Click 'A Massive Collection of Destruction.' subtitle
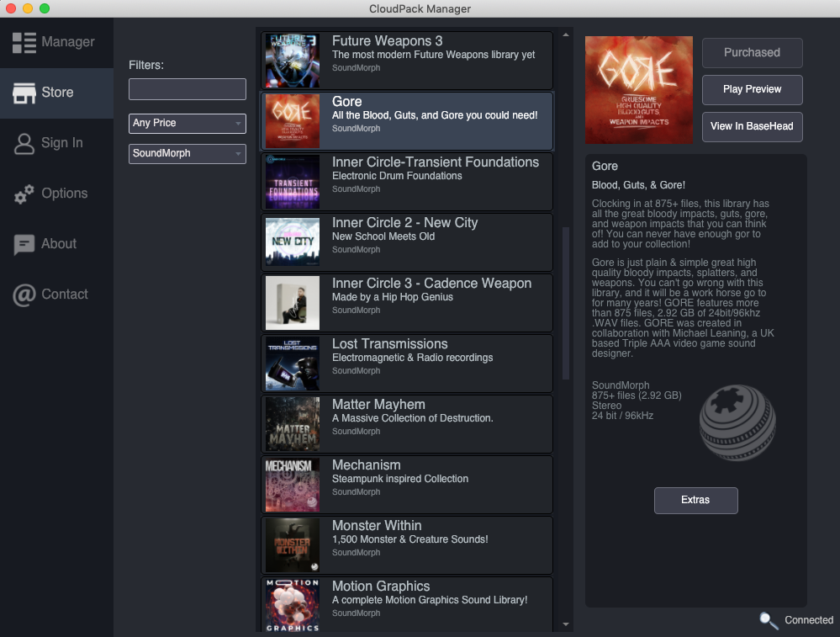The image size is (840, 637). [x=413, y=418]
